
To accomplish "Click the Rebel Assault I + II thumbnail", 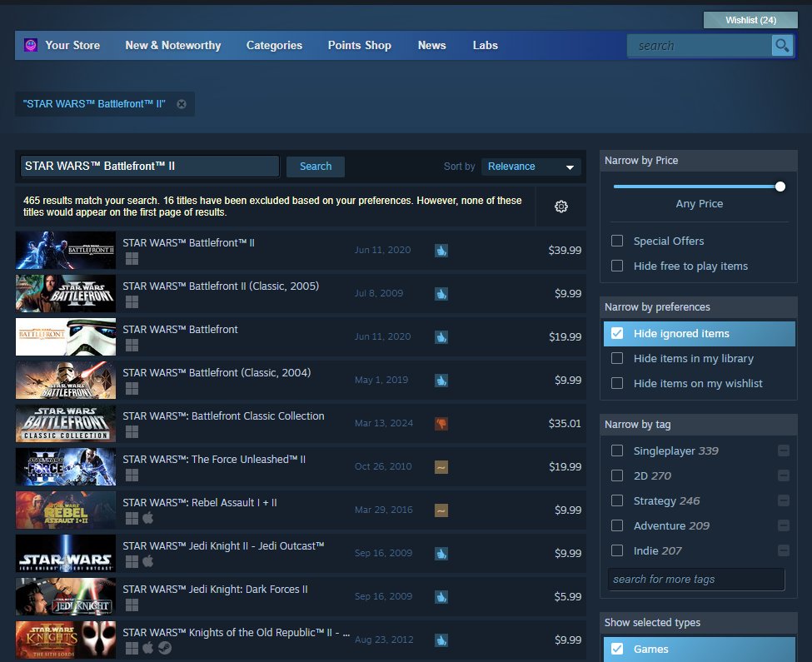I will pyautogui.click(x=66, y=510).
